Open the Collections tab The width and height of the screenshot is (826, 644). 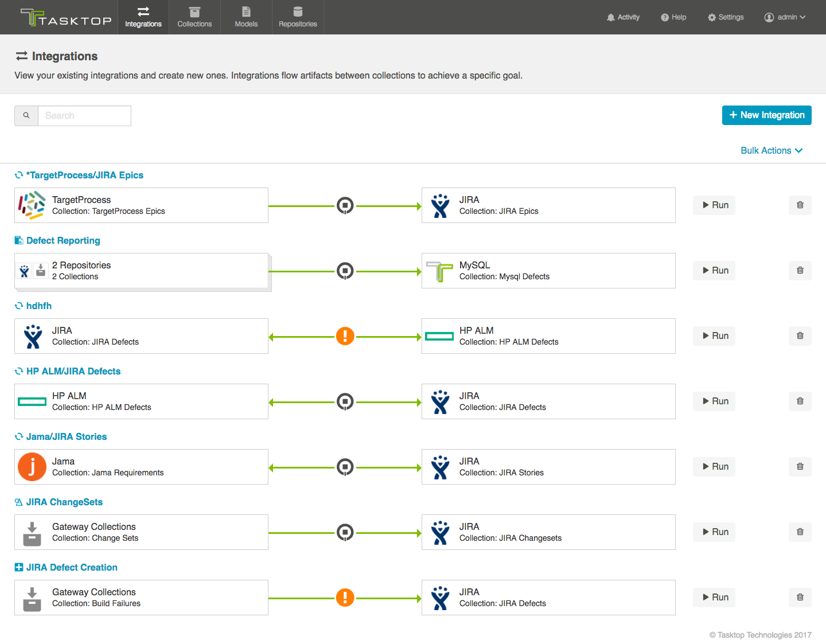(194, 17)
